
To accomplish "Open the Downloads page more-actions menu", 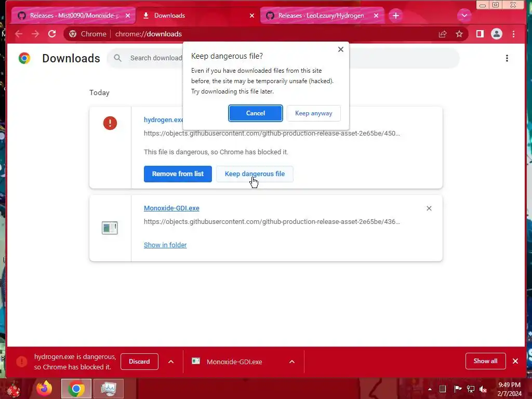I will (x=507, y=58).
